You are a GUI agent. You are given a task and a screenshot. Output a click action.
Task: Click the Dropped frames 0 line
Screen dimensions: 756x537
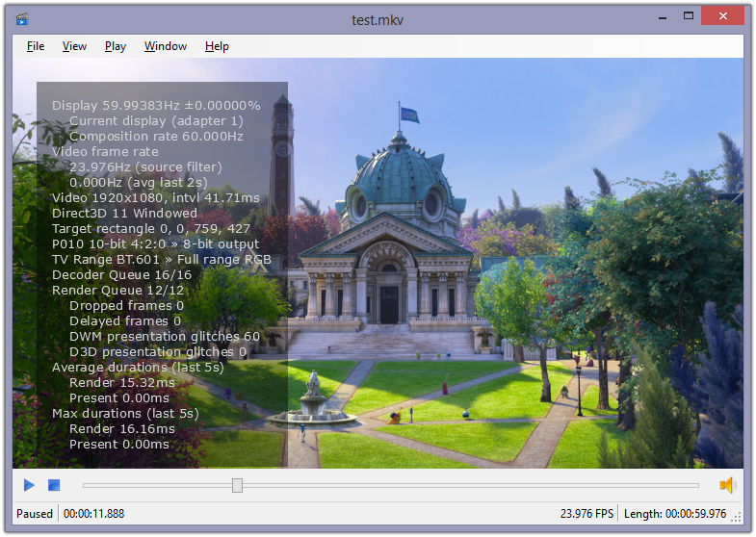tap(126, 306)
